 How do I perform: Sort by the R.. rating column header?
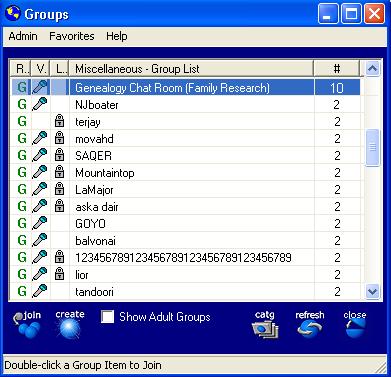21,69
